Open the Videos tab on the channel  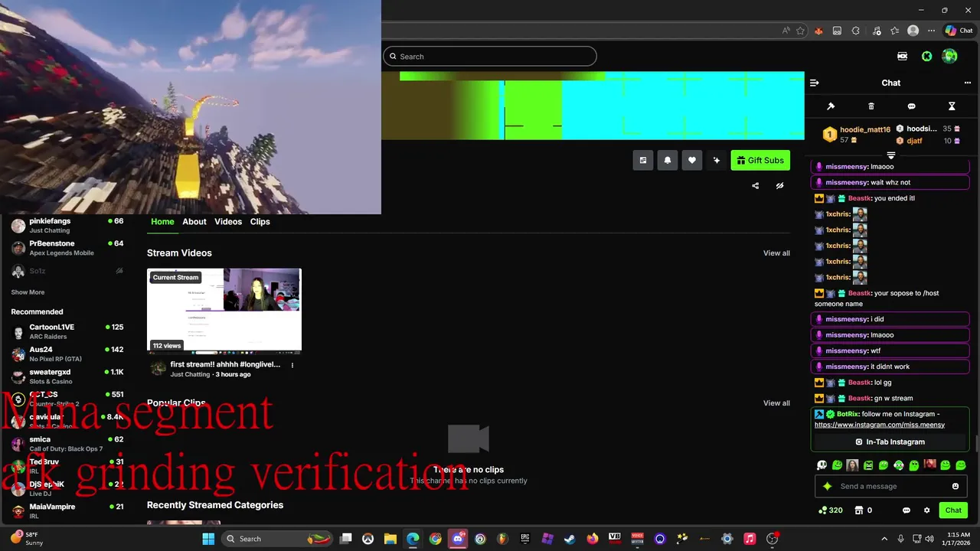[x=228, y=221]
